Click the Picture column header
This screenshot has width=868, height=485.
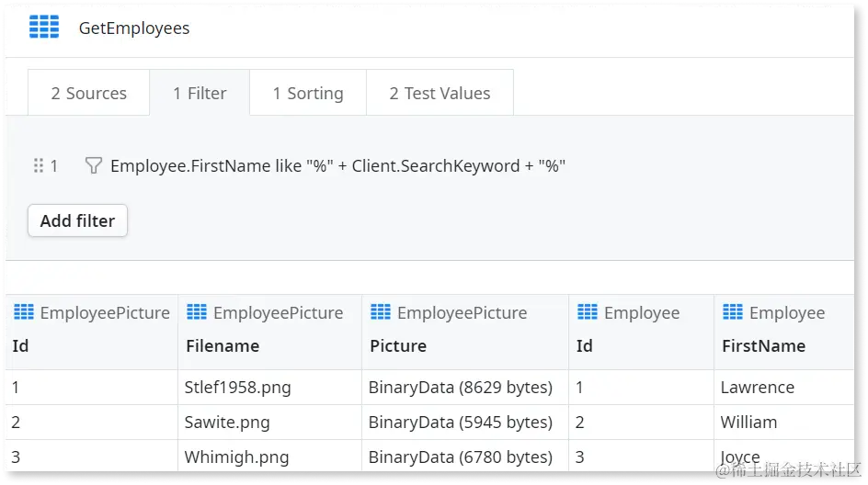pos(398,345)
